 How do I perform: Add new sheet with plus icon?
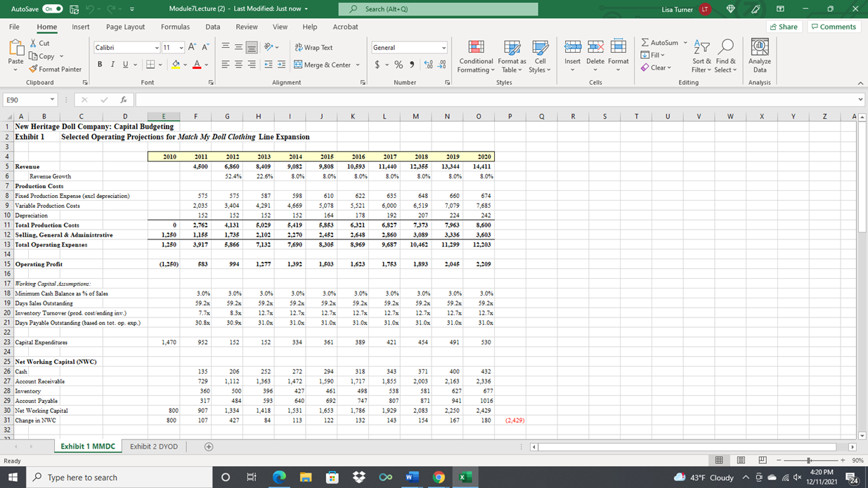208,447
